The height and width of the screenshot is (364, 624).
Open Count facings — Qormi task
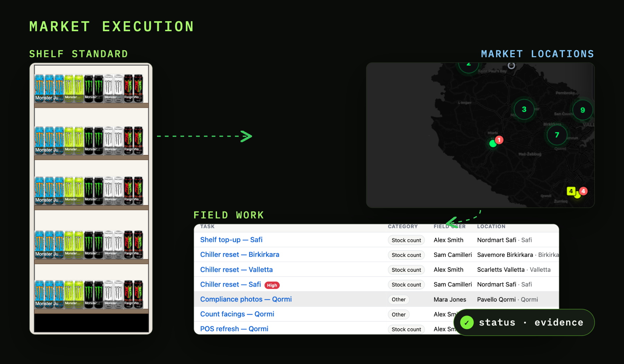click(237, 314)
